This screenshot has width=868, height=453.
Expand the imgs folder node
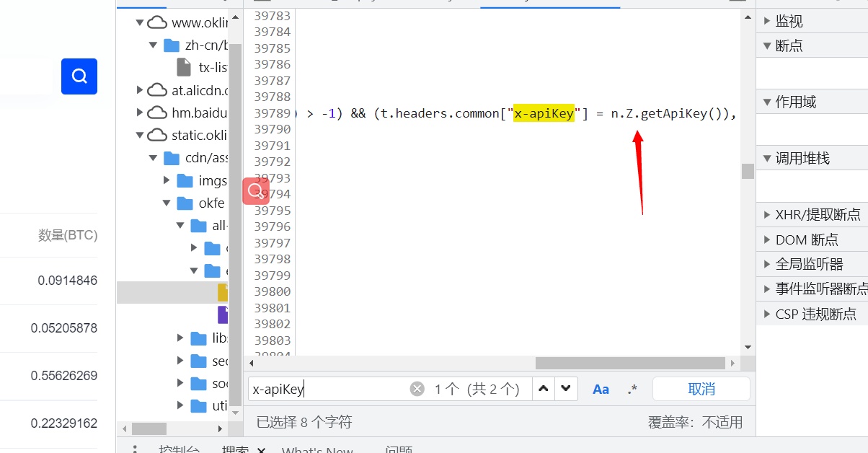pyautogui.click(x=167, y=180)
